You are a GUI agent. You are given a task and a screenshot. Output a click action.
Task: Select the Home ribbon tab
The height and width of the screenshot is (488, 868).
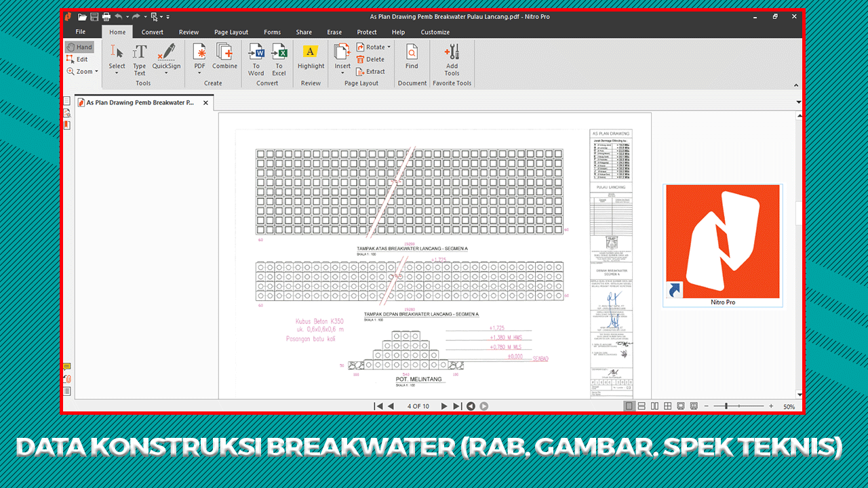117,32
